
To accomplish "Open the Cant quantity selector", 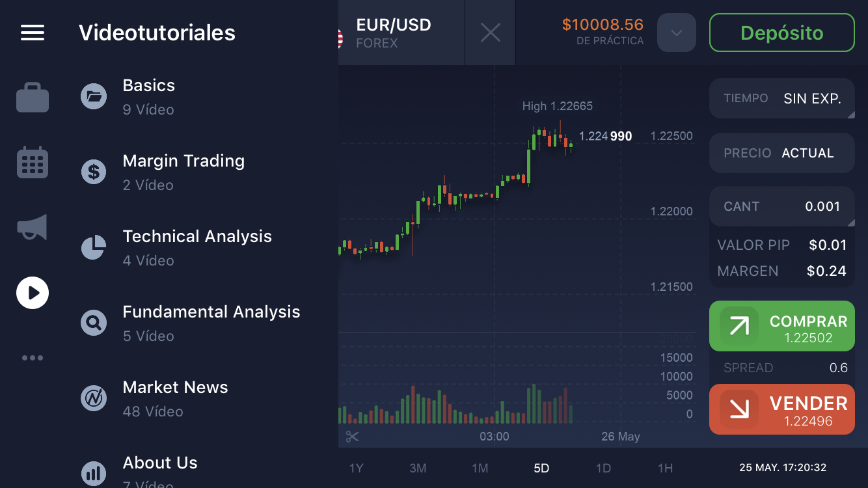I will [x=781, y=206].
